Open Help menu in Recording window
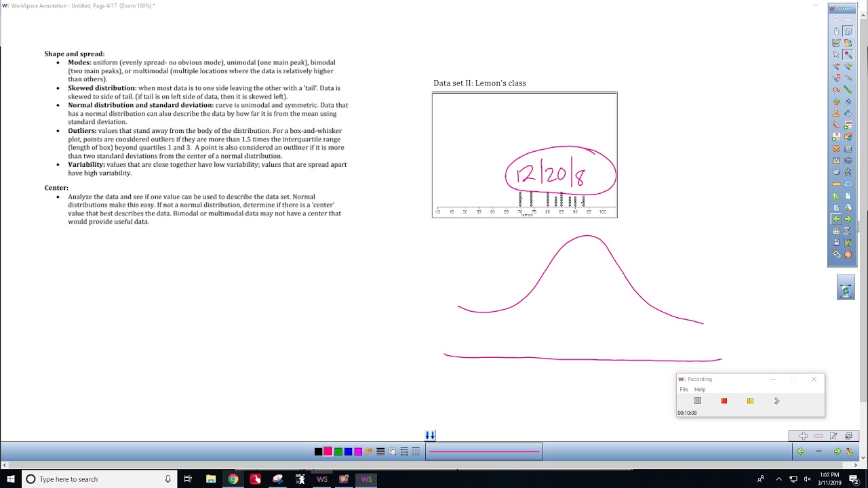Viewport: 868px width, 488px height. [x=700, y=390]
